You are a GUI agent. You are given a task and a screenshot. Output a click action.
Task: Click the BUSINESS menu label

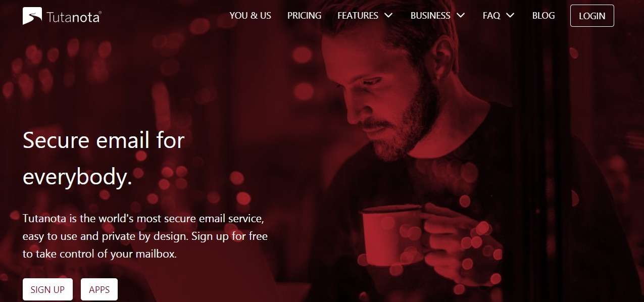click(431, 16)
